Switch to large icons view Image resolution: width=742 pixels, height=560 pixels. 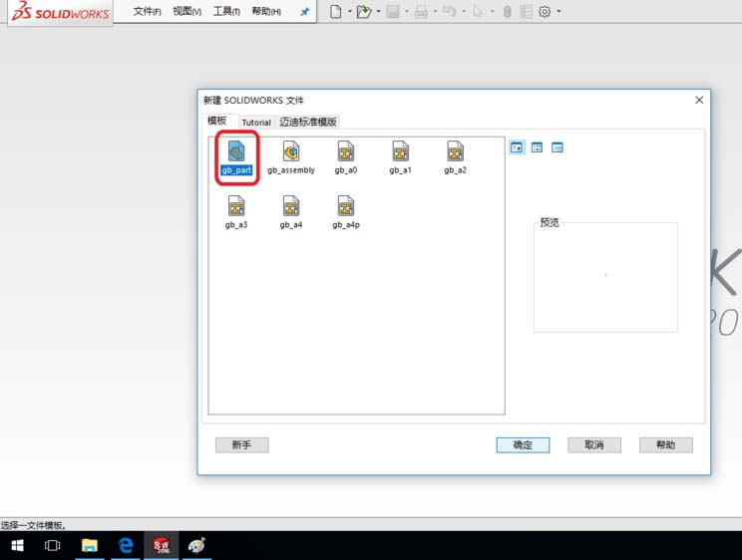(x=517, y=147)
